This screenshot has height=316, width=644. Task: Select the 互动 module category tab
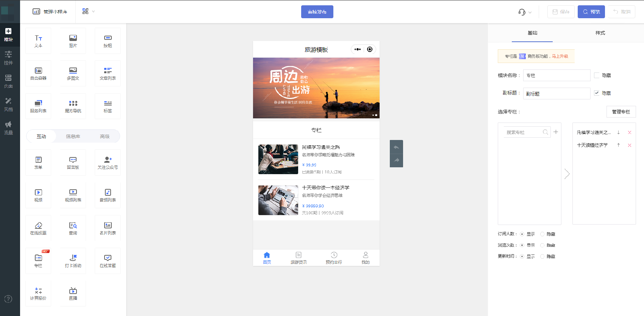click(x=41, y=136)
